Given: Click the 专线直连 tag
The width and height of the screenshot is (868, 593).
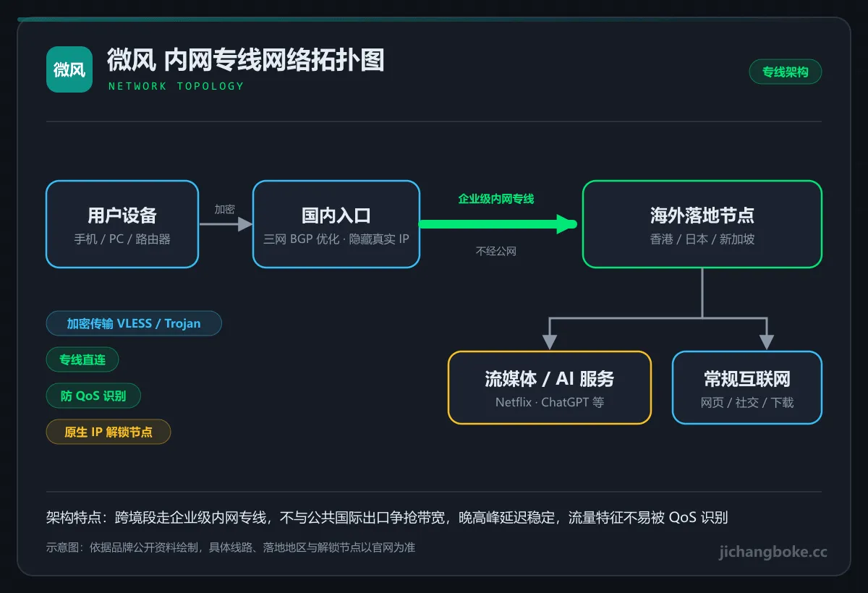Looking at the screenshot, I should coord(82,359).
